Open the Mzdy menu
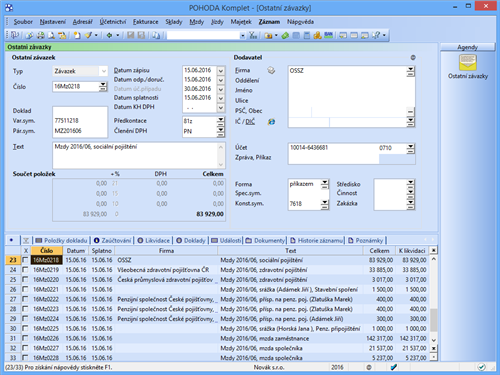The width and height of the screenshot is (500, 375). (197, 22)
